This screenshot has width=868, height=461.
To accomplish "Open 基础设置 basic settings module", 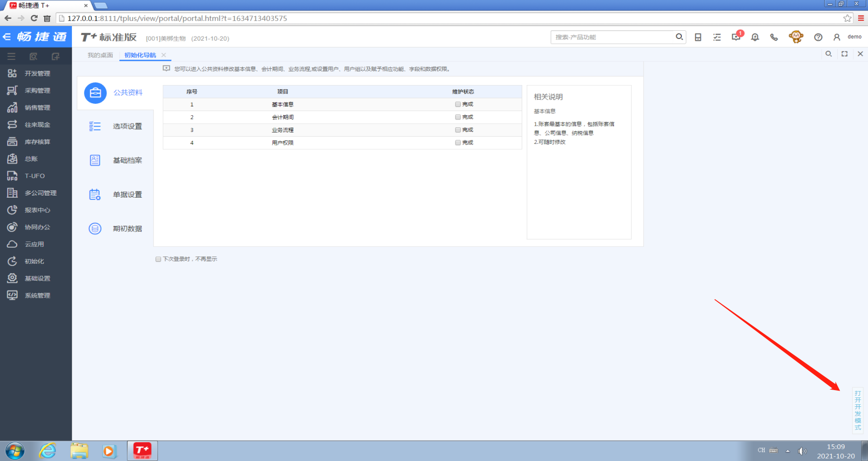I will click(x=36, y=278).
